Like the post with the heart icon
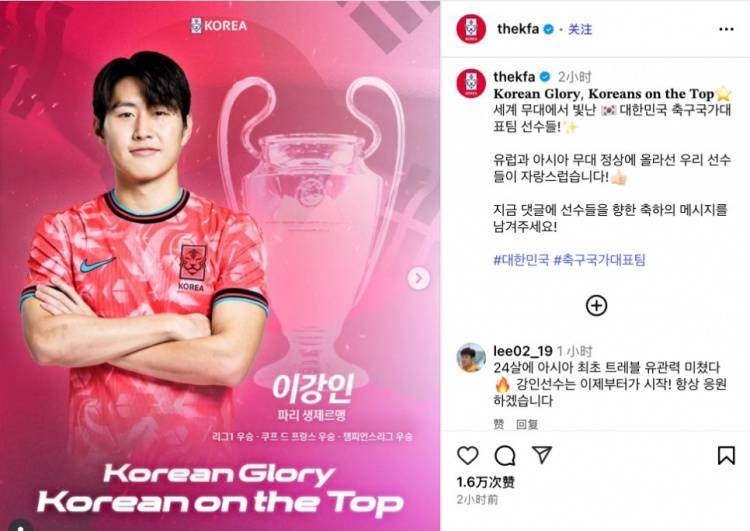The width and height of the screenshot is (750, 531). tap(468, 455)
